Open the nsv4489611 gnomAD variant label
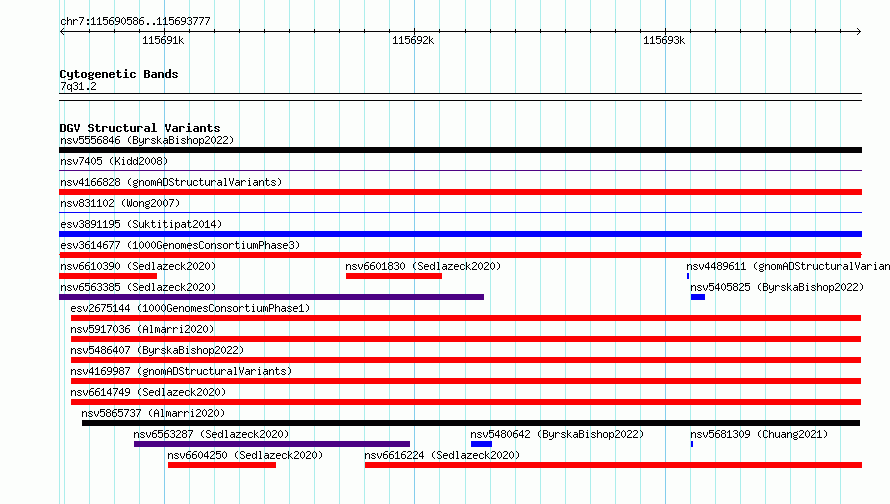The width and height of the screenshot is (890, 504). (788, 266)
